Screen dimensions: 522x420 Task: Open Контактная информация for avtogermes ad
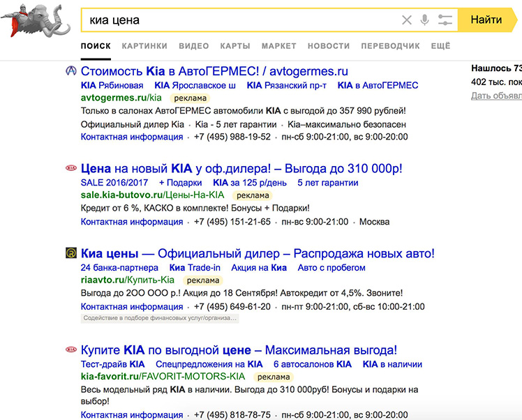[132, 137]
